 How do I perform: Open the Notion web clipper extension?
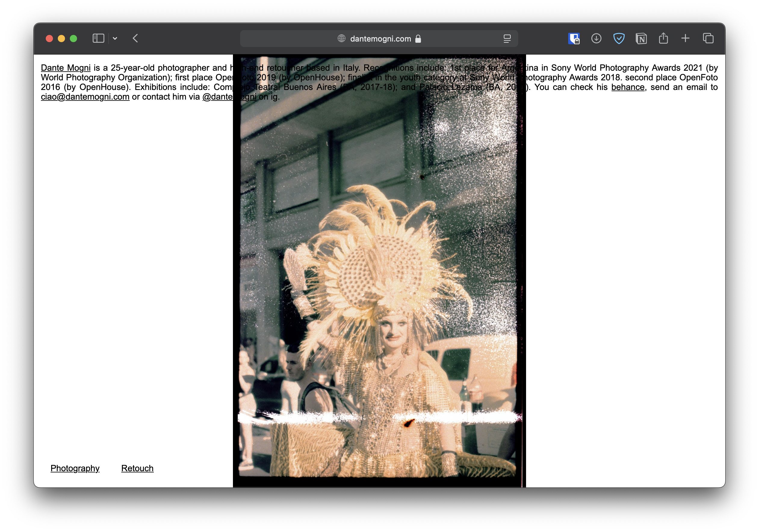click(641, 39)
